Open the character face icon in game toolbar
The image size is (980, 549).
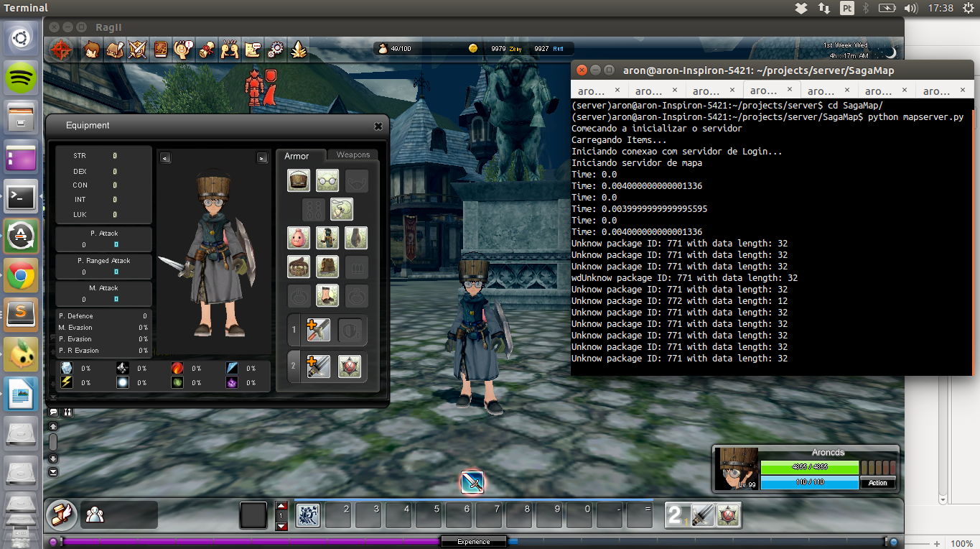click(92, 50)
